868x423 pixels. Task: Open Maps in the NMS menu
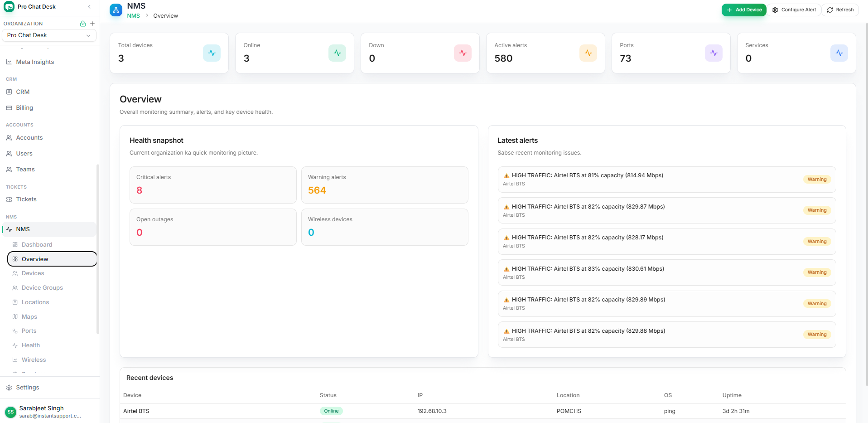[29, 317]
